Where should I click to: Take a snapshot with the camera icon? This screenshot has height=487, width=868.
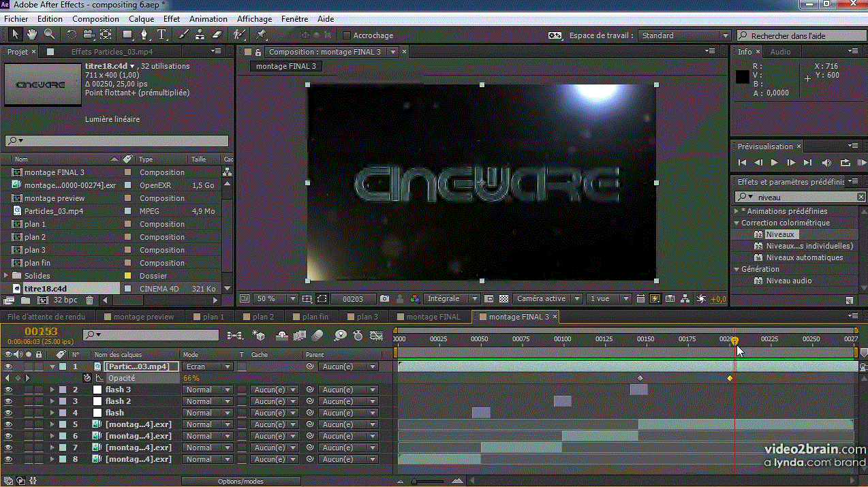[385, 298]
